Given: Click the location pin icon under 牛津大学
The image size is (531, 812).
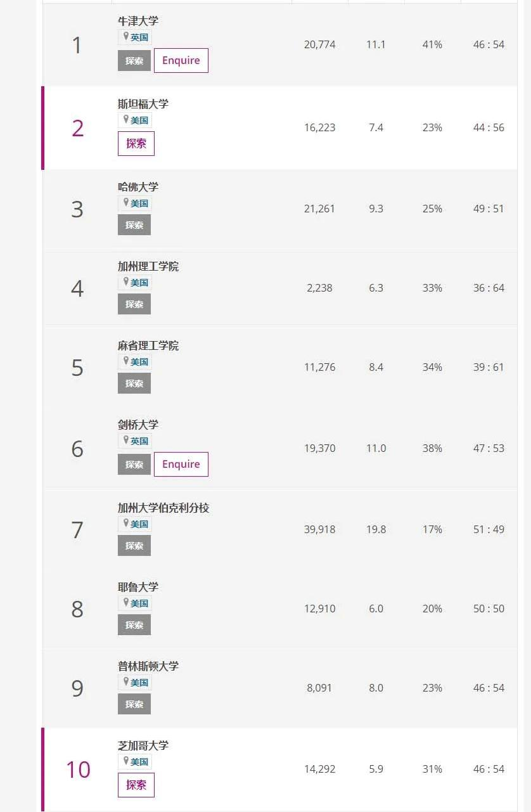Looking at the screenshot, I should click(126, 37).
